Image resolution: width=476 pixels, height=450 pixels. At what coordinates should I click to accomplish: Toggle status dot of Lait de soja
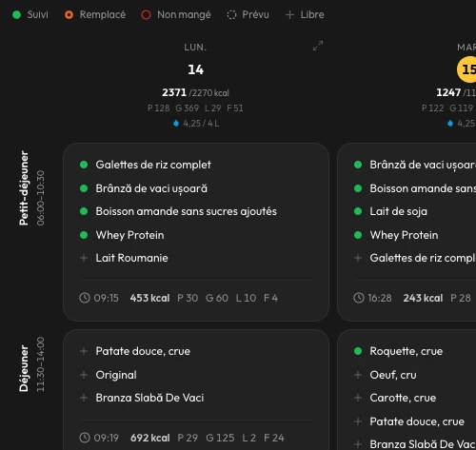click(358, 211)
